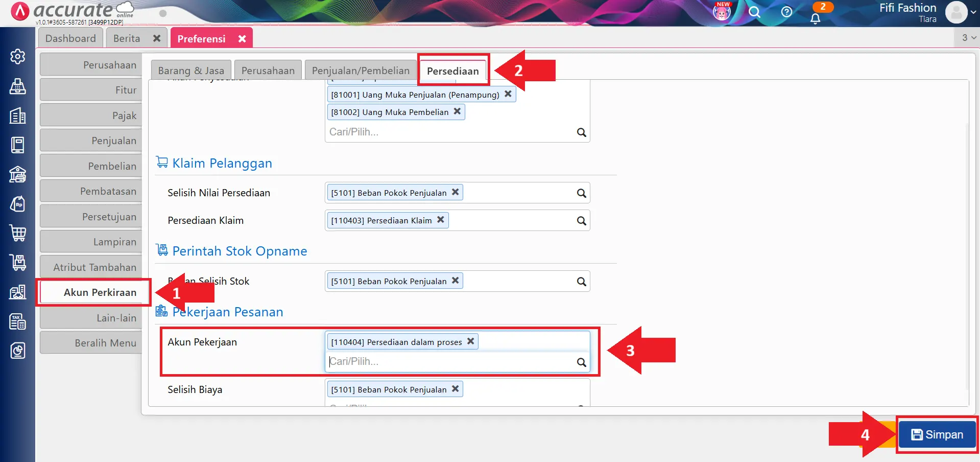Open Selisih Nilai Persediaan account lookup
The image size is (980, 462).
click(x=581, y=193)
